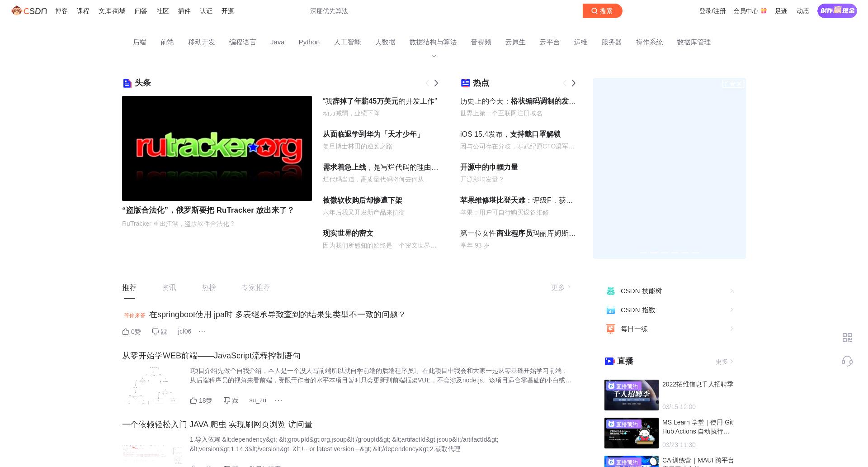Open the 课程 menu item

tap(83, 11)
